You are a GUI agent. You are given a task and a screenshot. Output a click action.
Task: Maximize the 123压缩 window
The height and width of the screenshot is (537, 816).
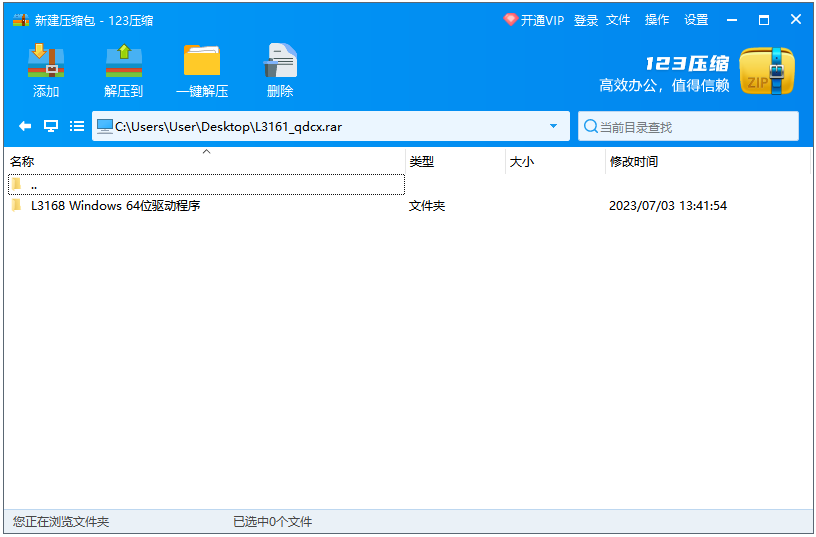coord(763,20)
